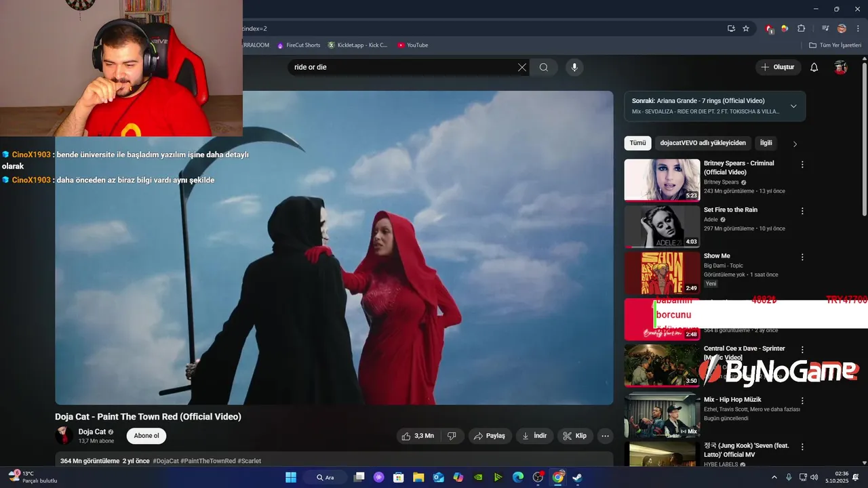The width and height of the screenshot is (868, 488).
Task: Open options menu for Jung Kook Seven
Action: point(802,447)
